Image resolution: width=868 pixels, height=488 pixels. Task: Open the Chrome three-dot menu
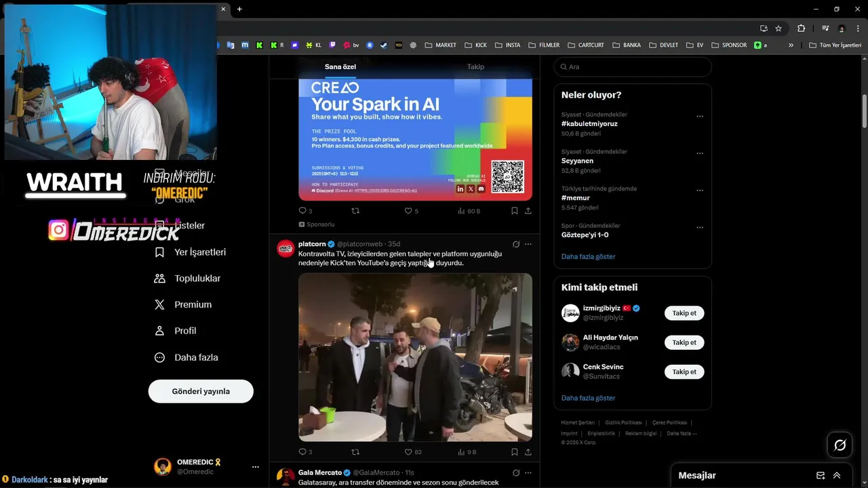858,28
